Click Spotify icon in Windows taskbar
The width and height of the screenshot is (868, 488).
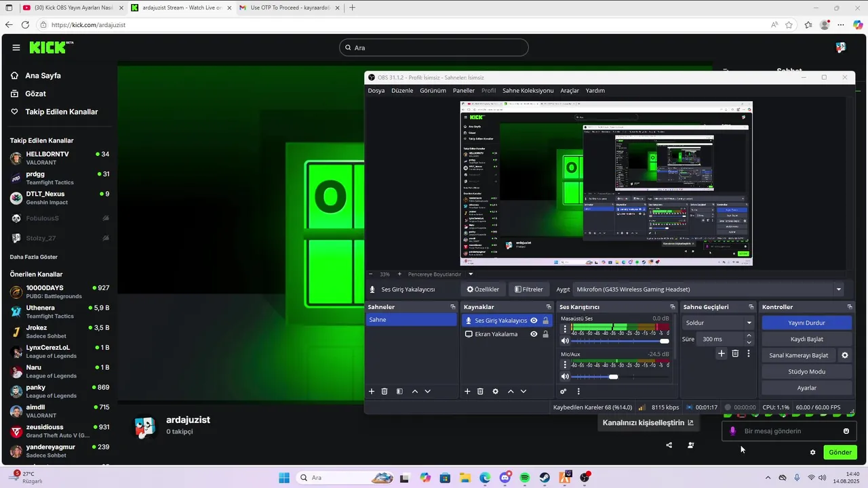point(525,478)
